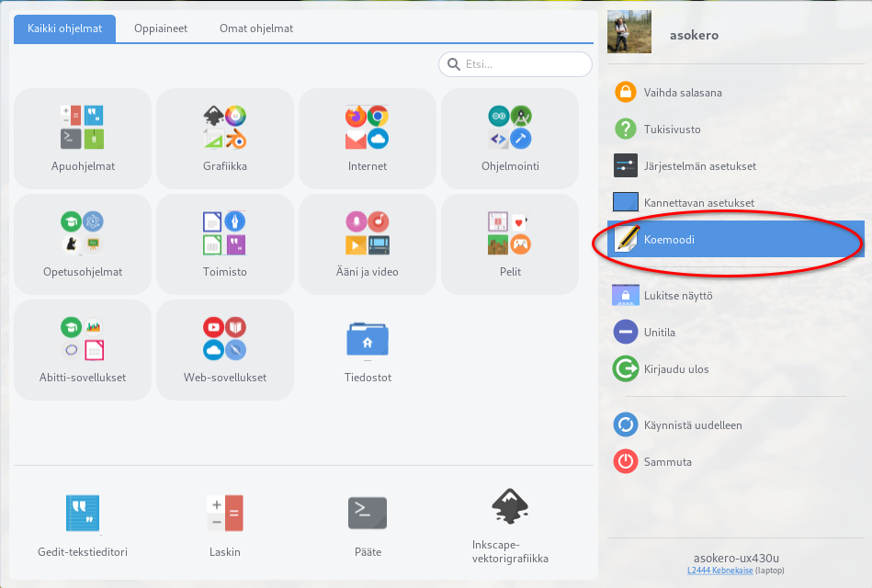Select Unitila menu text

(660, 333)
